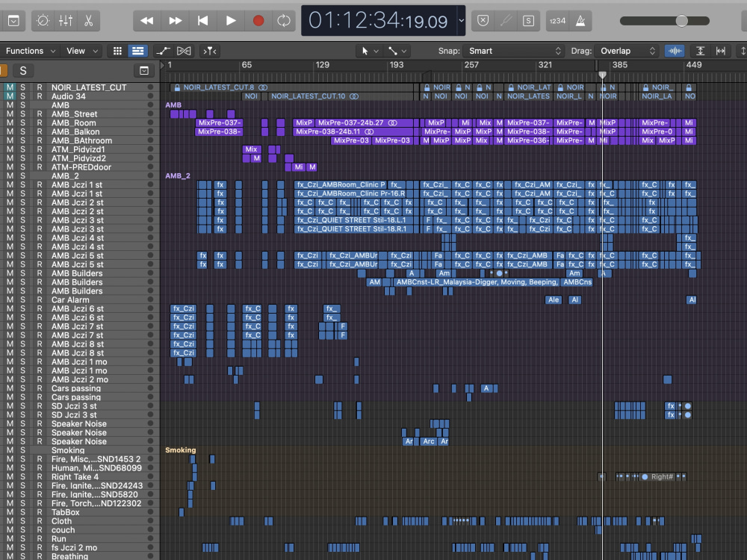Open the View menu

(x=82, y=51)
